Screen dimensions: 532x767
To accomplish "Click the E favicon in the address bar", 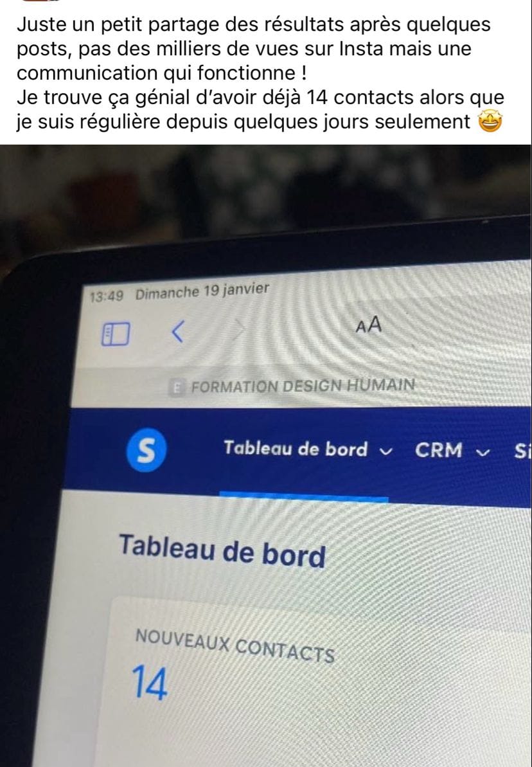I will pyautogui.click(x=177, y=388).
